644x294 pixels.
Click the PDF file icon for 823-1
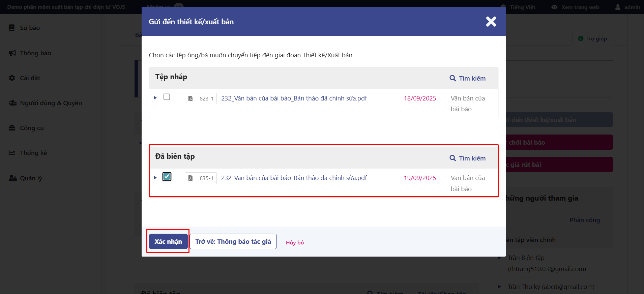(191, 98)
